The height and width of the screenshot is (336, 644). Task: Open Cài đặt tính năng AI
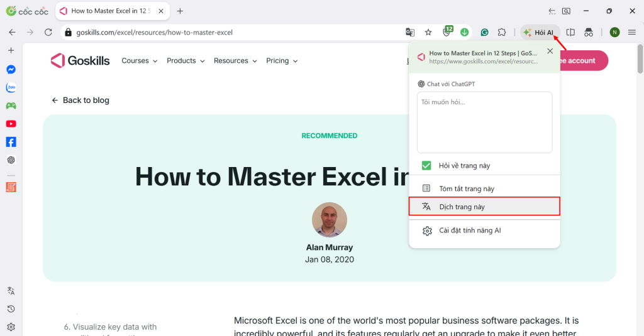tap(485, 230)
